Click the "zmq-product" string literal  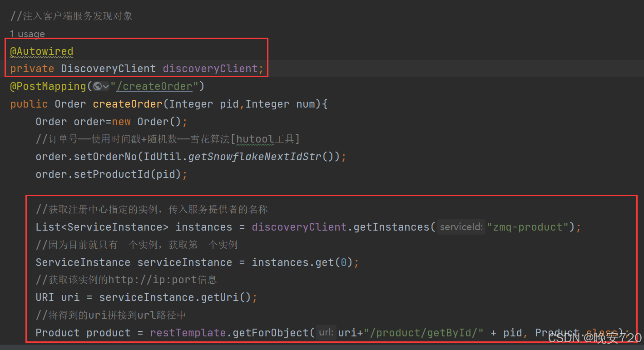click(x=528, y=227)
